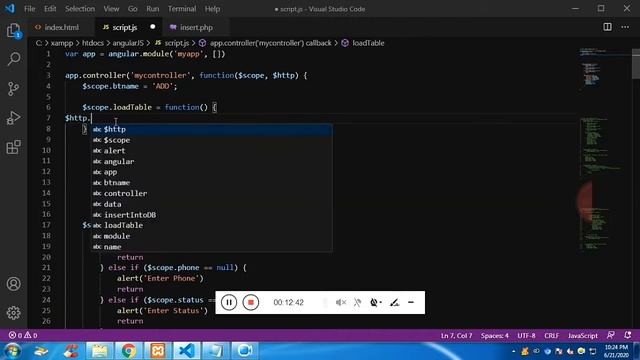Select the data autocomplete suggestion
Screen dimensions: 640x360
211,204
